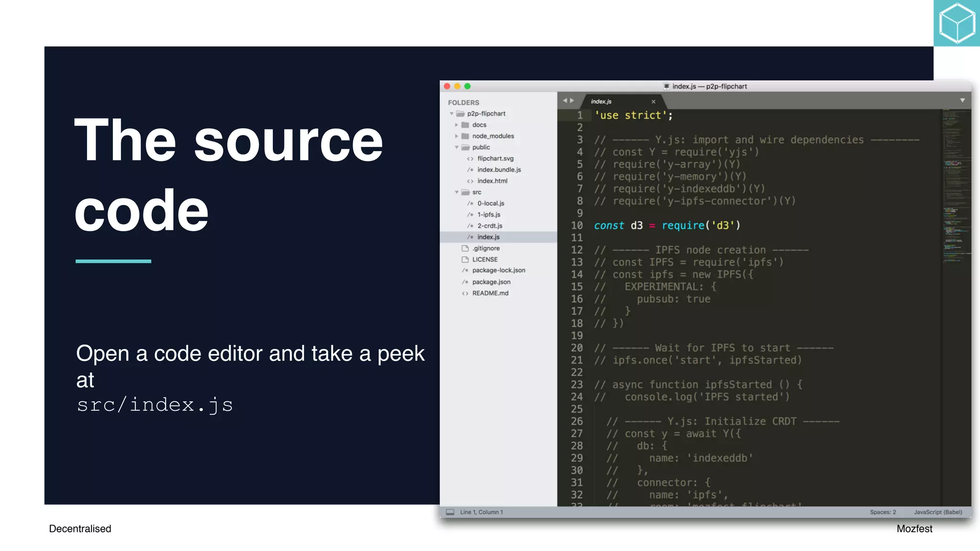Open LICENSE file in the sidebar
The image size is (980, 551).
(485, 259)
